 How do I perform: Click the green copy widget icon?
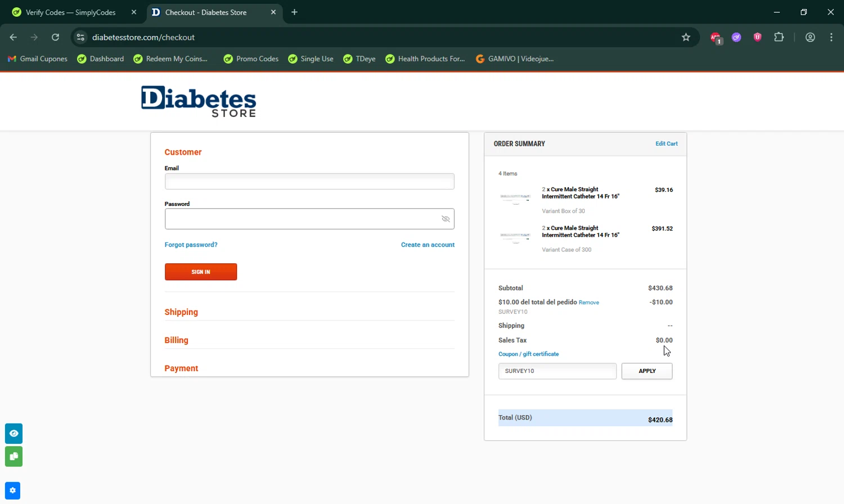[x=14, y=456]
